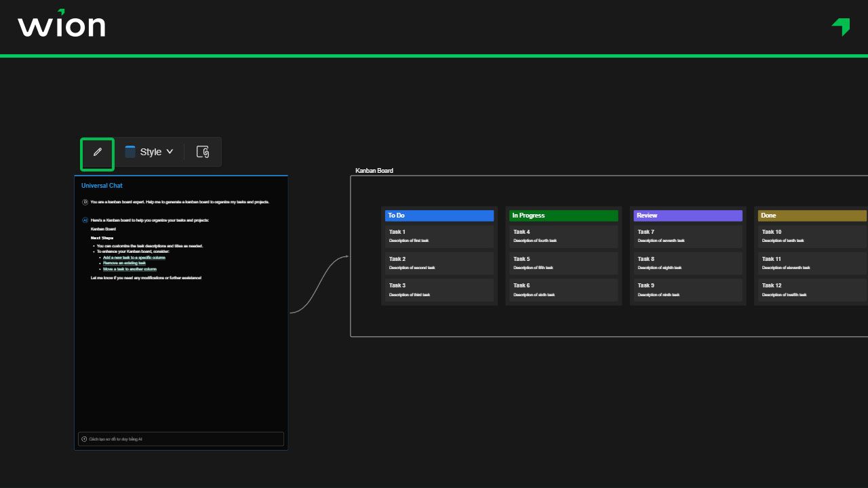868x488 pixels.
Task: Click the user avatar icon in chat
Action: click(x=85, y=202)
